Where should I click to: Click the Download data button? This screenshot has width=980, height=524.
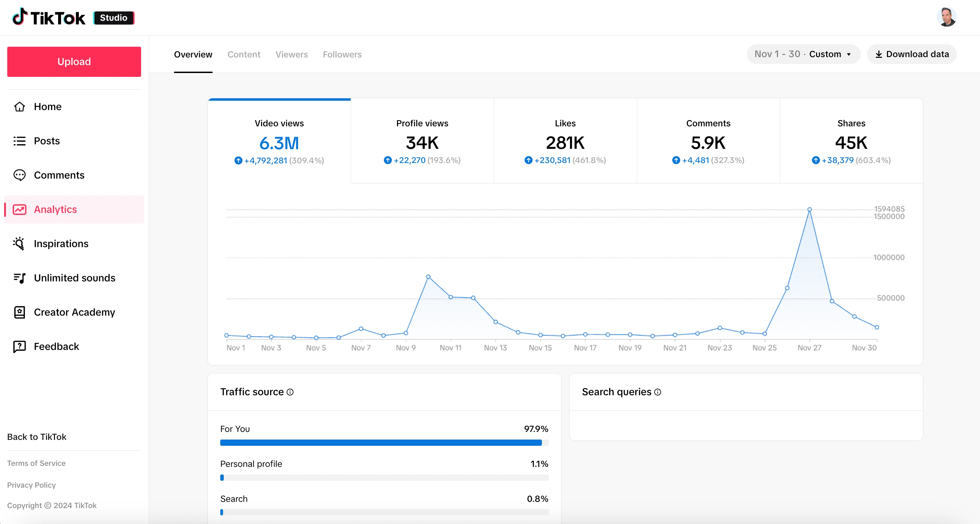pos(912,54)
